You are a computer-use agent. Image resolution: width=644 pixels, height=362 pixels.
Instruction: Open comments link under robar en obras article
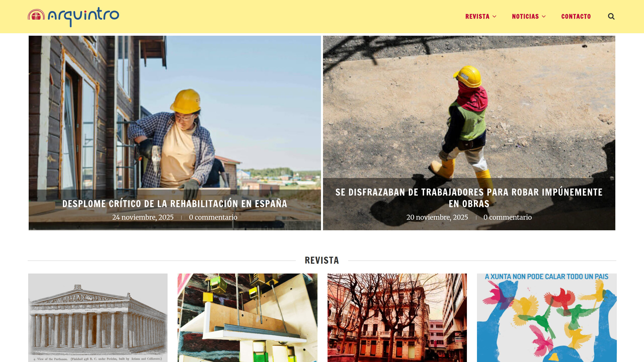508,217
